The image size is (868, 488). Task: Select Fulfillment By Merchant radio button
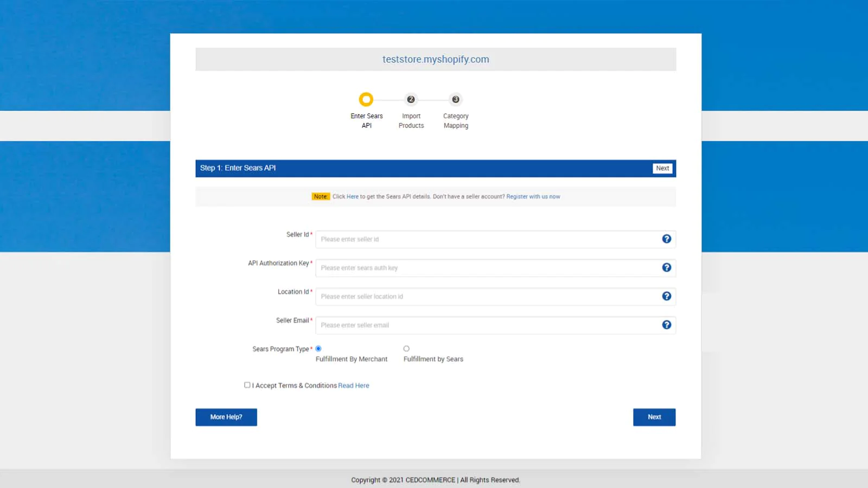[318, 349]
